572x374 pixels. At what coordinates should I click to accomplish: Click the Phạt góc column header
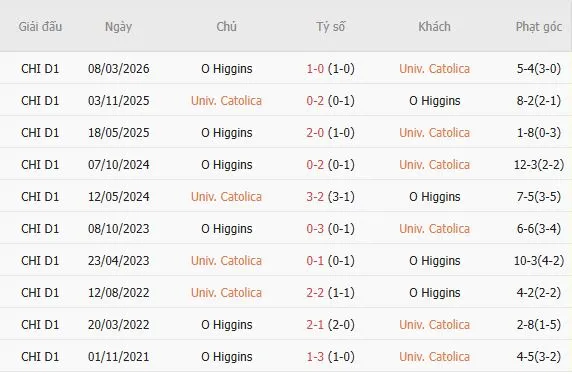(x=538, y=27)
